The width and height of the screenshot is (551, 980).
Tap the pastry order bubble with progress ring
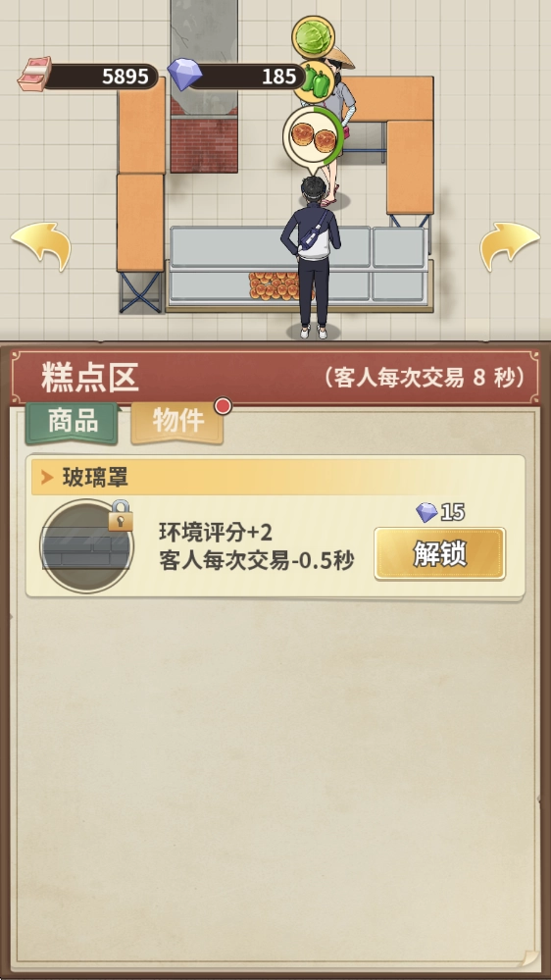(x=313, y=135)
